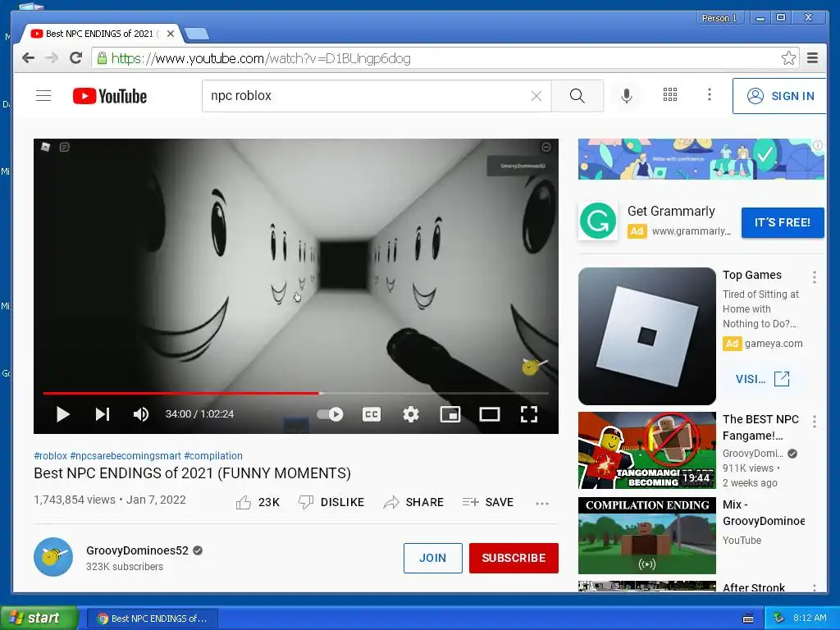Image resolution: width=840 pixels, height=630 pixels.
Task: Mute the video volume
Action: [x=141, y=414]
